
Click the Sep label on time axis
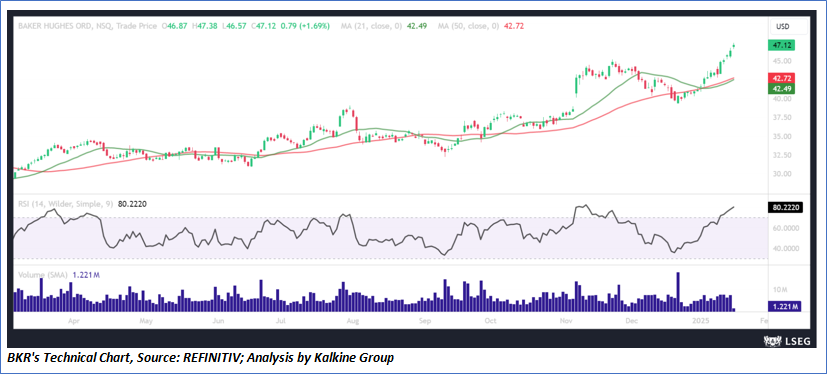[426, 320]
